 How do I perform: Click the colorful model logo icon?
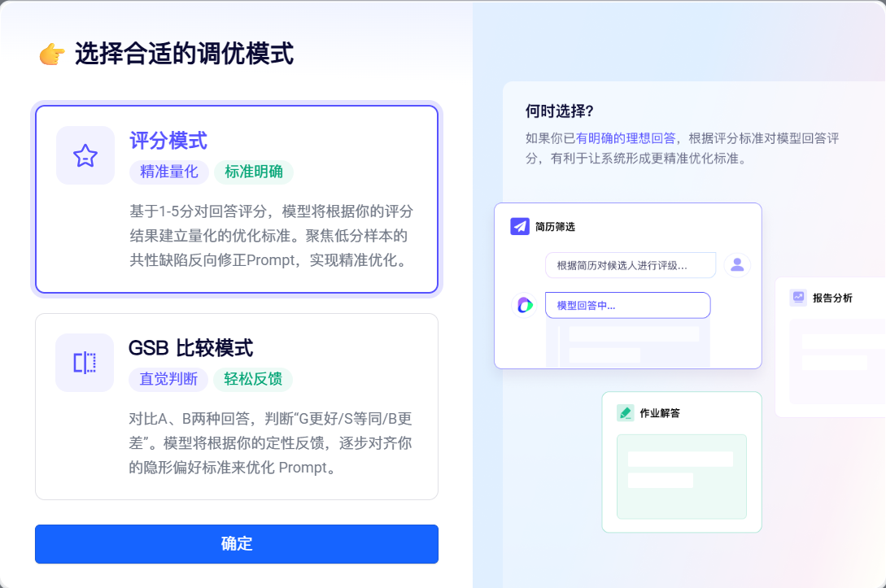click(x=525, y=305)
